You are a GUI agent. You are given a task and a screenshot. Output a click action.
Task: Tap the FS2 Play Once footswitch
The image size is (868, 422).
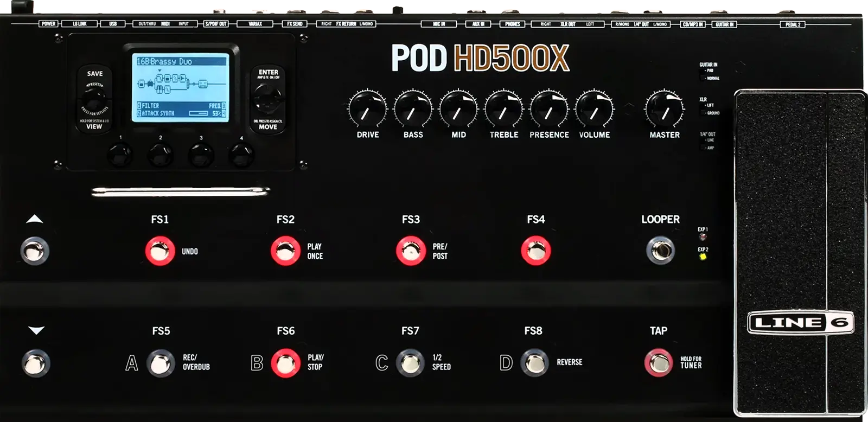point(285,251)
